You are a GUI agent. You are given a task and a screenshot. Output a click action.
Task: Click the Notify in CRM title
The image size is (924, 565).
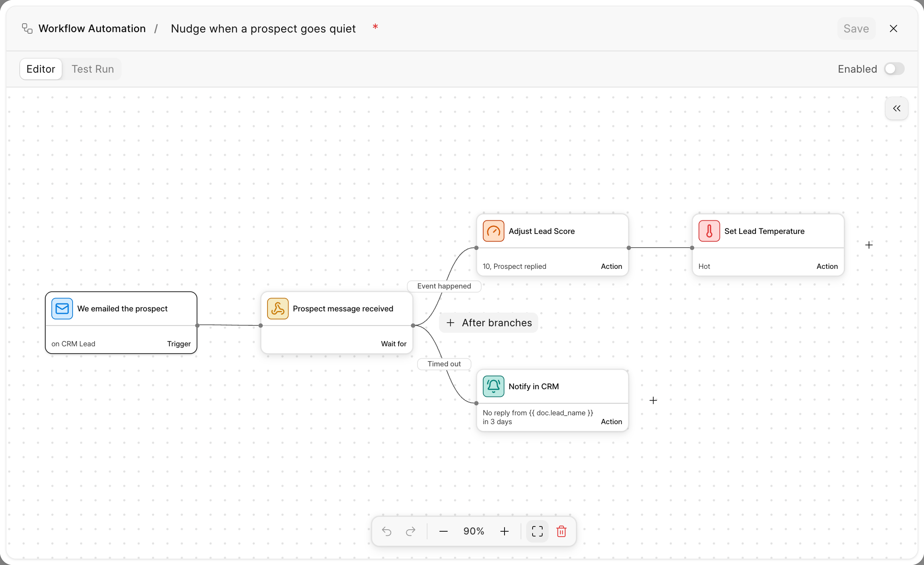coord(533,386)
